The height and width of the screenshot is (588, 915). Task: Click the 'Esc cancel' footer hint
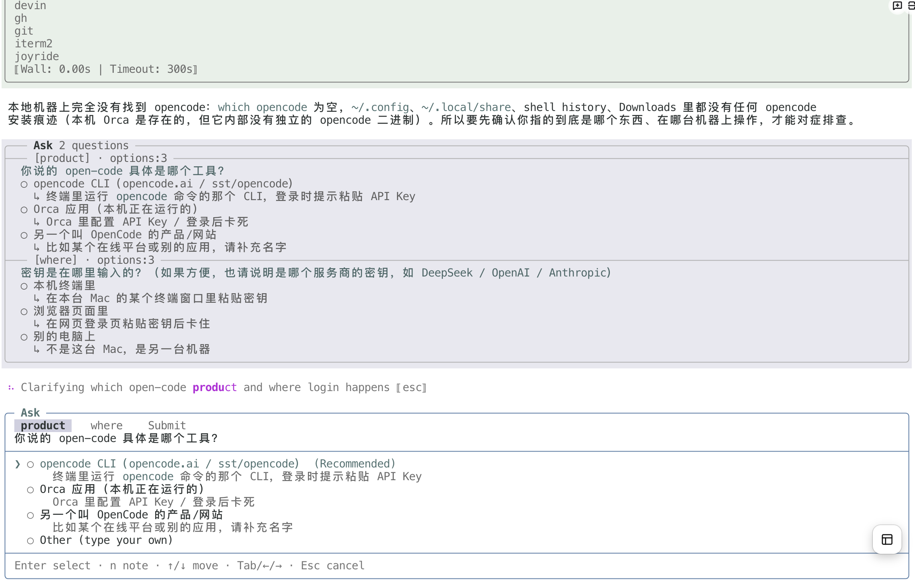pyautogui.click(x=333, y=565)
